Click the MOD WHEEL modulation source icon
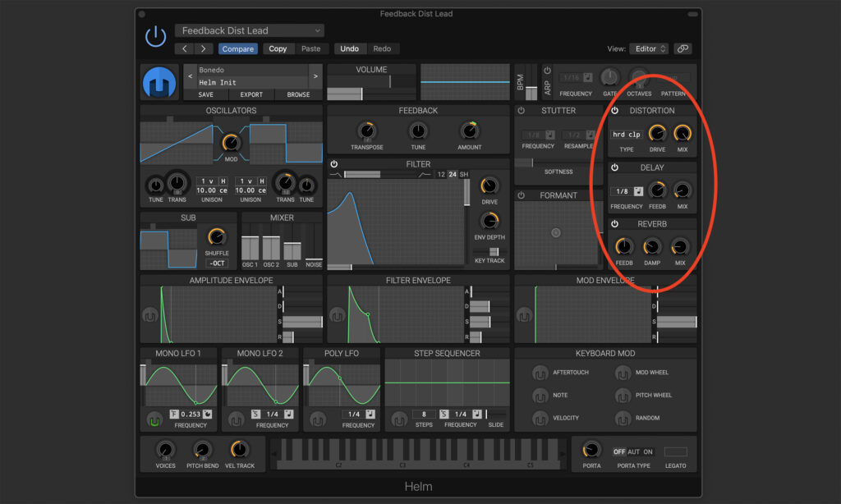841x504 pixels. click(623, 373)
